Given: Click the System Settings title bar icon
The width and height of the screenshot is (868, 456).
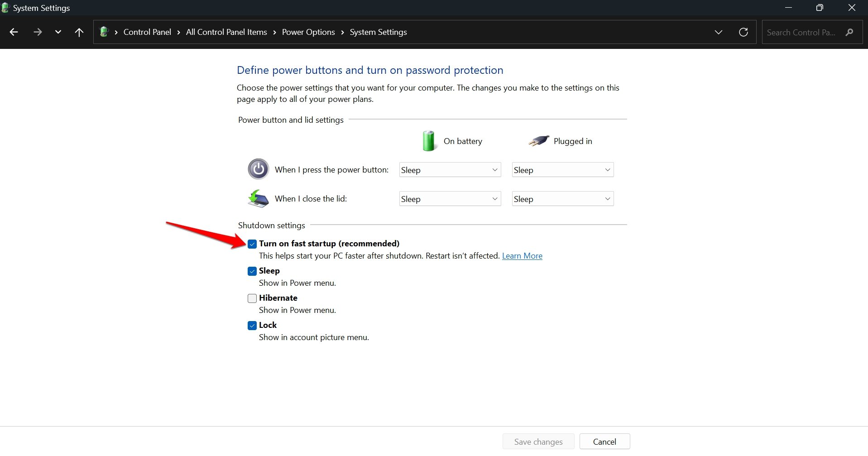Looking at the screenshot, I should click(x=5, y=8).
